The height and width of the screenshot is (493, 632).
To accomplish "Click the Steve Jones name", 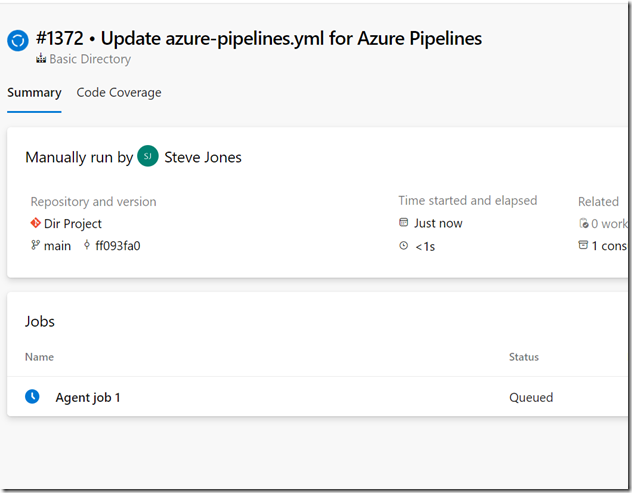I will pos(203,157).
